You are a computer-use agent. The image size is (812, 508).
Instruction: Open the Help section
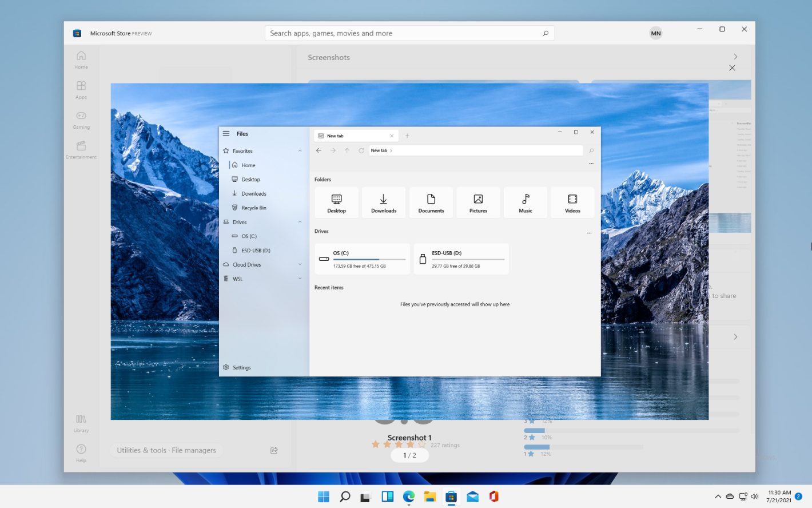(81, 451)
